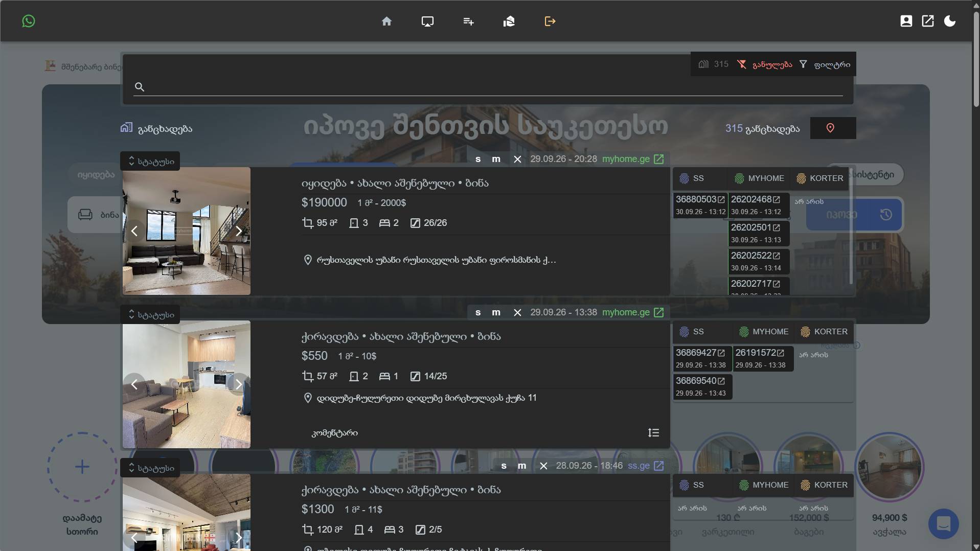Screen dimensions: 980x551
Task: Show next photo of $550 apartment
Action: tap(239, 384)
